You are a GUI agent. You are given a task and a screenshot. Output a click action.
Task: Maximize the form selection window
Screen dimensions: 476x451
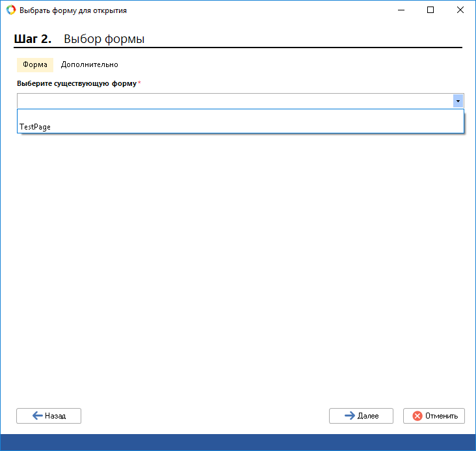[430, 10]
